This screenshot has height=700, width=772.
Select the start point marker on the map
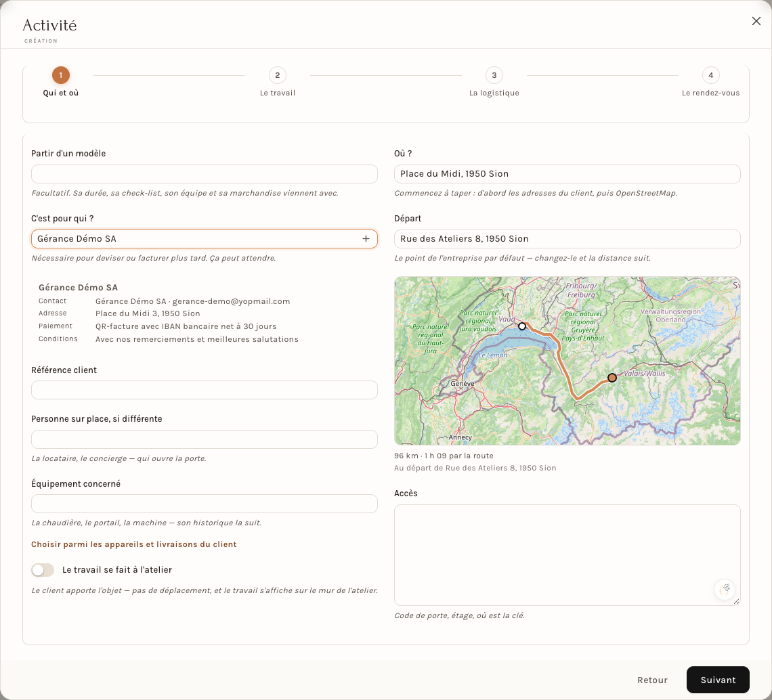click(522, 326)
